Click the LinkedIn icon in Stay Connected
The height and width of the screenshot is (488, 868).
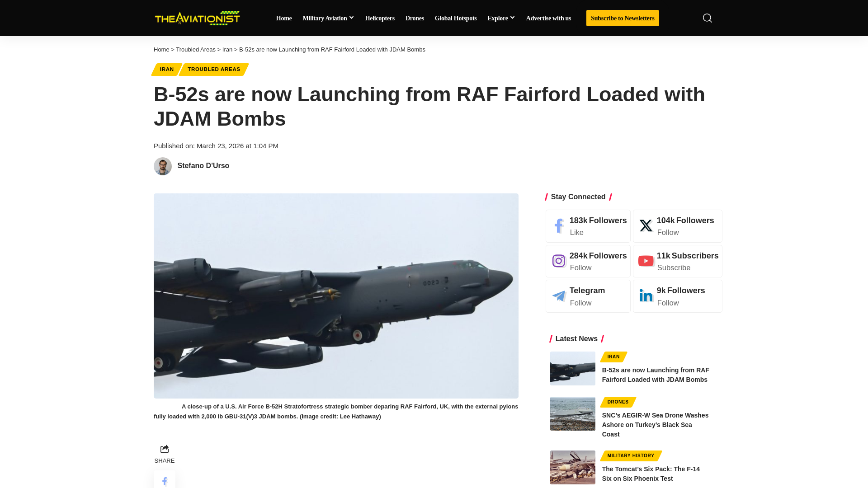point(646,296)
